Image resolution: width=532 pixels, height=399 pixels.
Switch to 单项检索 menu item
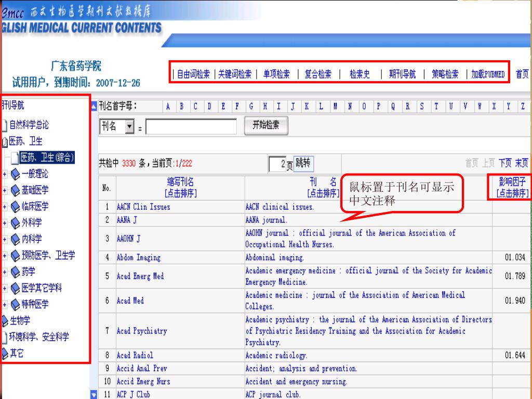click(x=276, y=74)
